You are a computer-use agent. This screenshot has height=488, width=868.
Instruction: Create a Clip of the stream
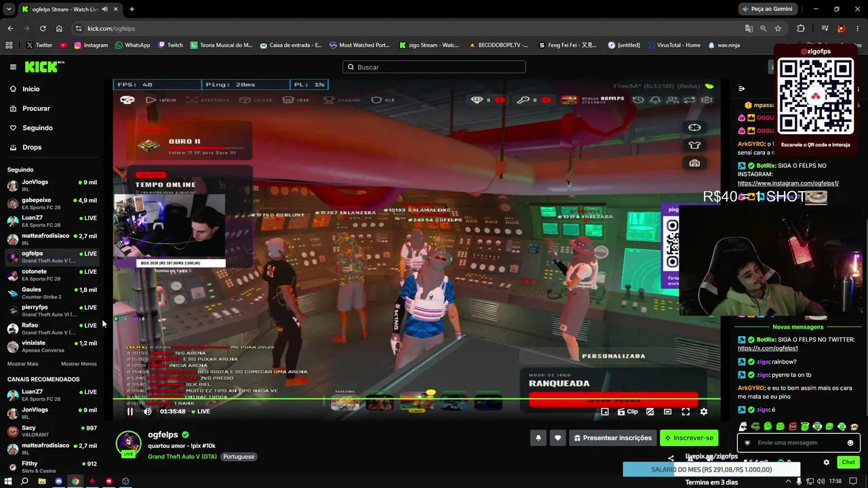click(x=628, y=411)
